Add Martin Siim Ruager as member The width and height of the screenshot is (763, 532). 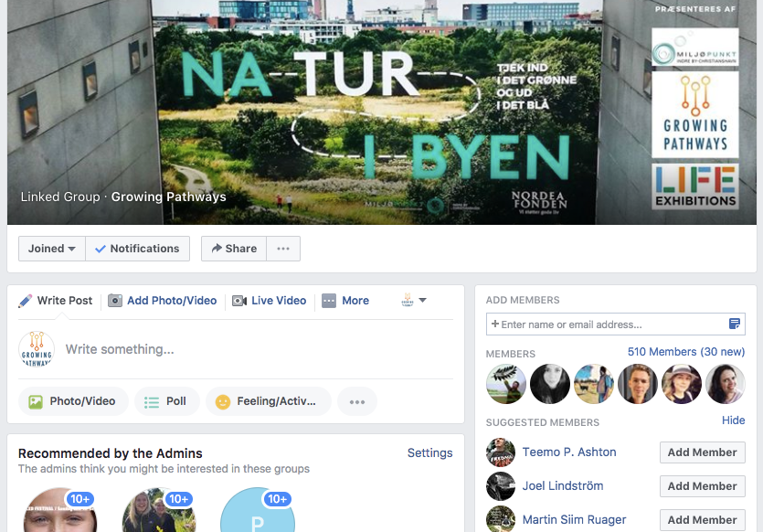pos(702,520)
